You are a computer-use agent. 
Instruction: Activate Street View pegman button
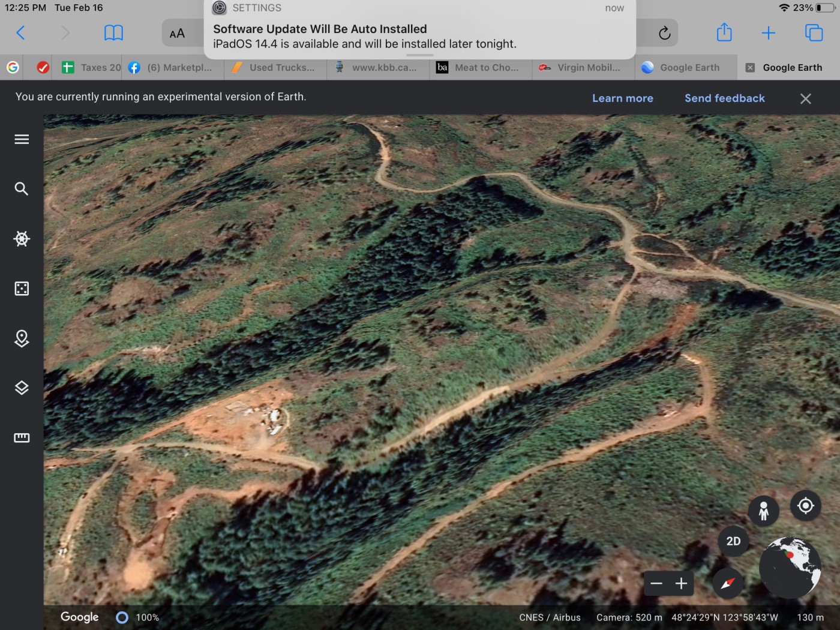tap(763, 511)
